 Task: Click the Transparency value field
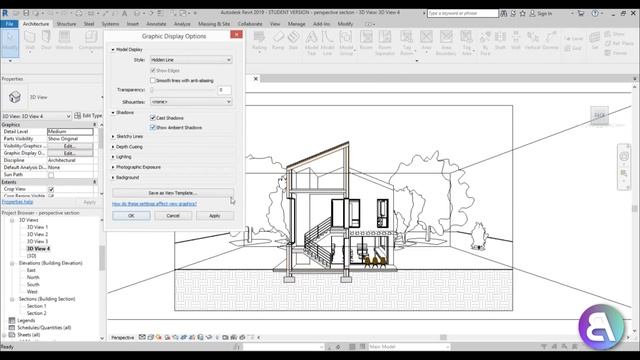click(224, 90)
